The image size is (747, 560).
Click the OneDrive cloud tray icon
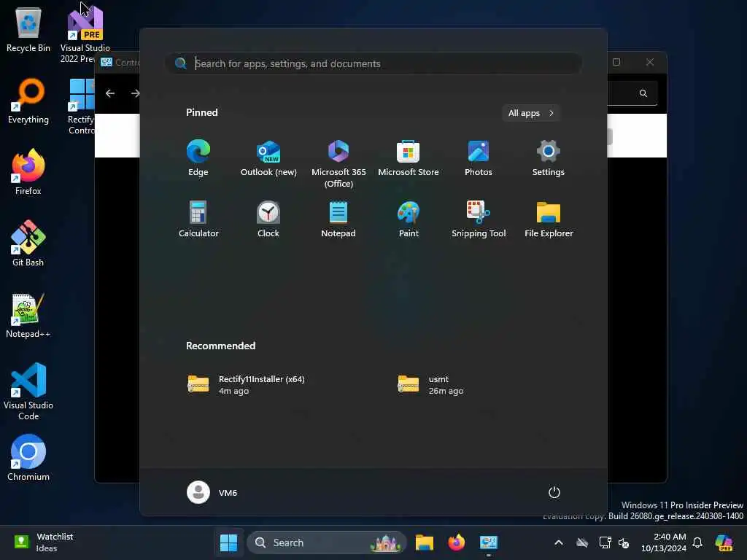pos(582,542)
